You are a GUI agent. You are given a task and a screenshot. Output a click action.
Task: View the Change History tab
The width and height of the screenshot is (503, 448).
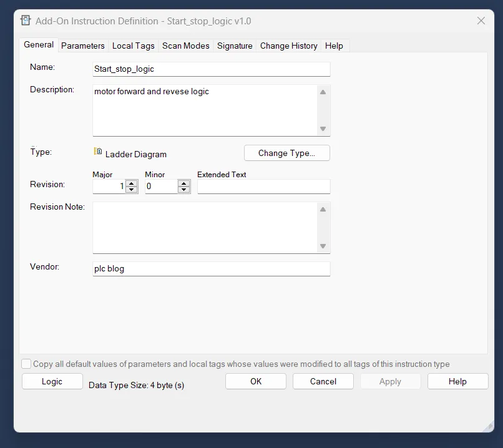click(289, 46)
